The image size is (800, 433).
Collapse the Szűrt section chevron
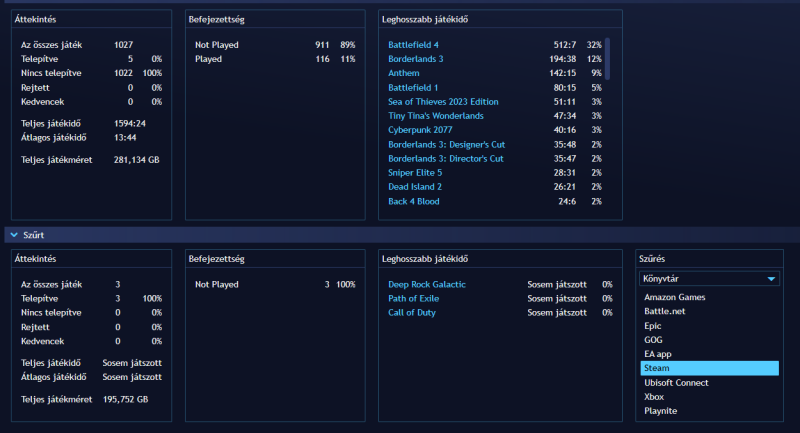point(14,235)
